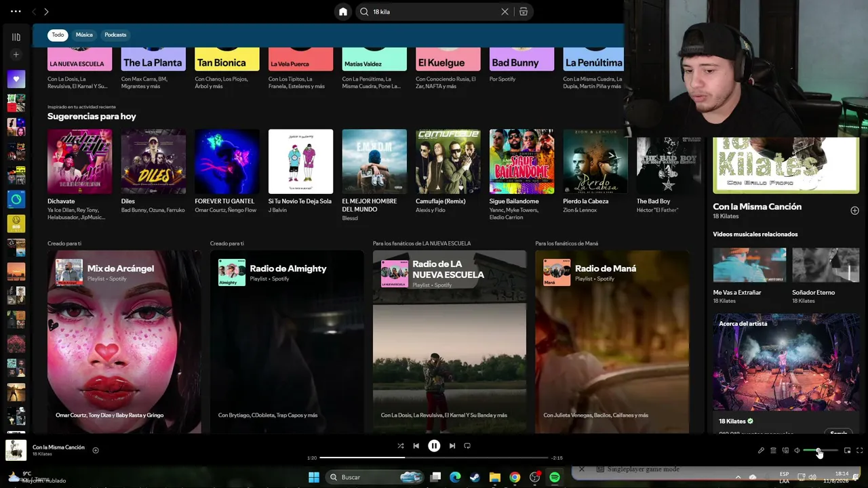The image size is (868, 488).
Task: Add Con la Misma Canción to library
Action: pyautogui.click(x=854, y=211)
